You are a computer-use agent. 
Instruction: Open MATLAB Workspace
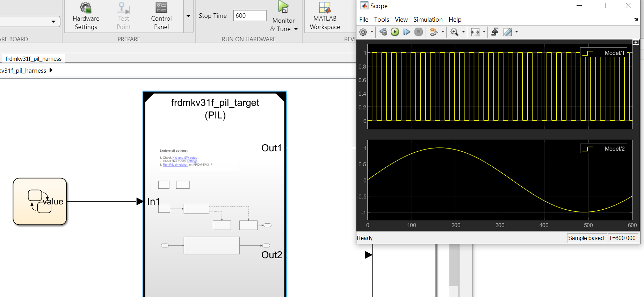[x=325, y=16]
